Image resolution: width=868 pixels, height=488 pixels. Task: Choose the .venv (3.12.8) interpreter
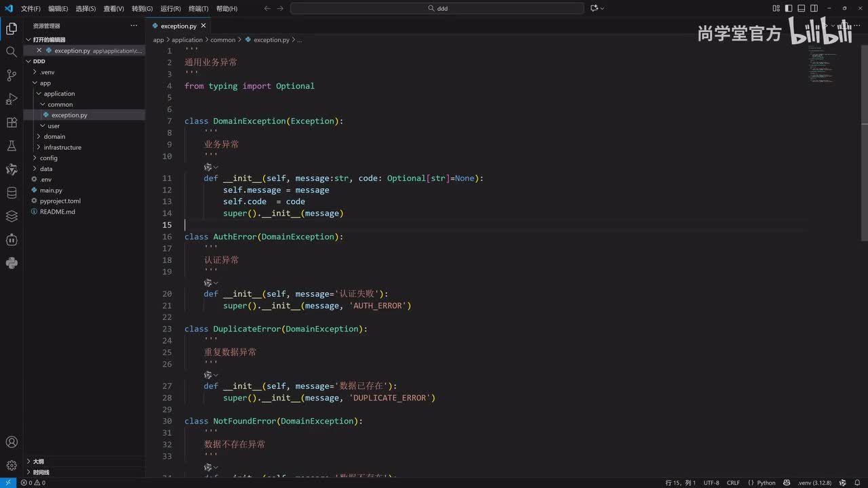[x=816, y=483]
